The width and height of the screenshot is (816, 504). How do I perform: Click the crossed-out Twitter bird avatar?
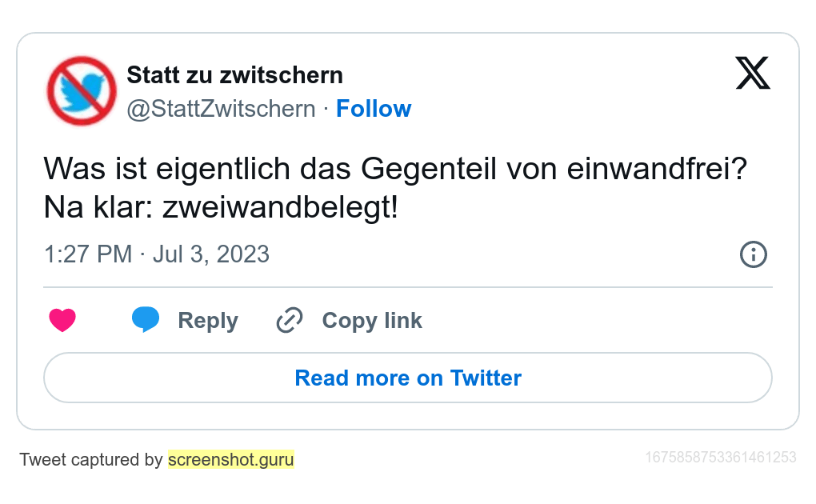point(82,90)
